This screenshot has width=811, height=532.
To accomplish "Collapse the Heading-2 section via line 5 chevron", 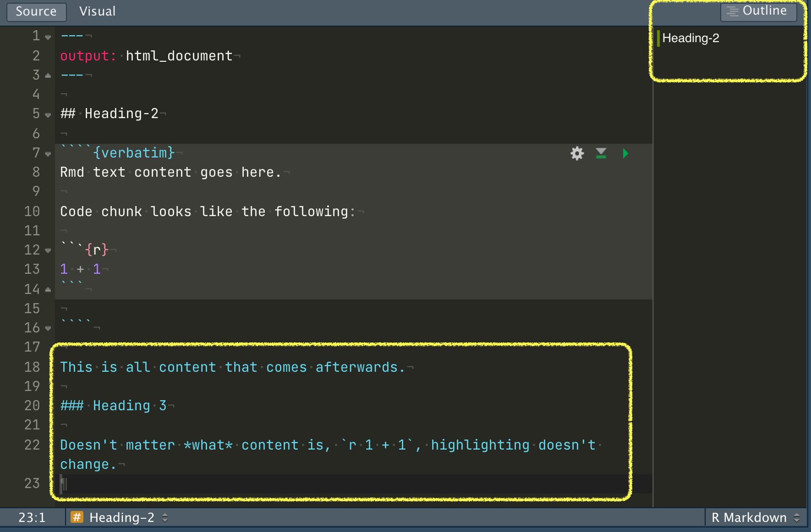I will click(x=48, y=114).
